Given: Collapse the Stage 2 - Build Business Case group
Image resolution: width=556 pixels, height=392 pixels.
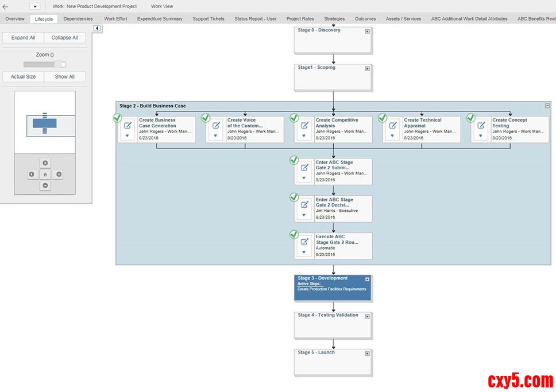Looking at the screenshot, I should pos(547,106).
